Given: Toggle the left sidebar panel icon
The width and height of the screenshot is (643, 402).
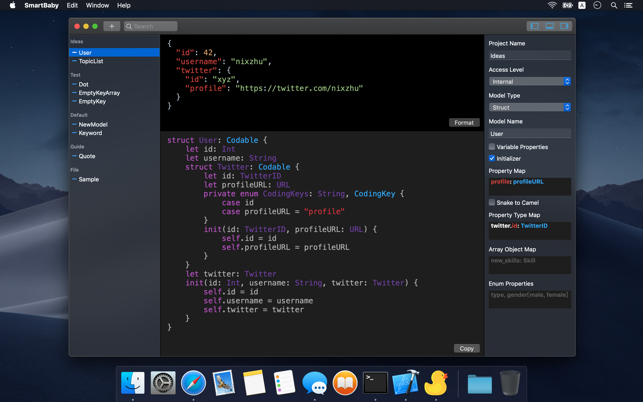Looking at the screenshot, I should [534, 26].
